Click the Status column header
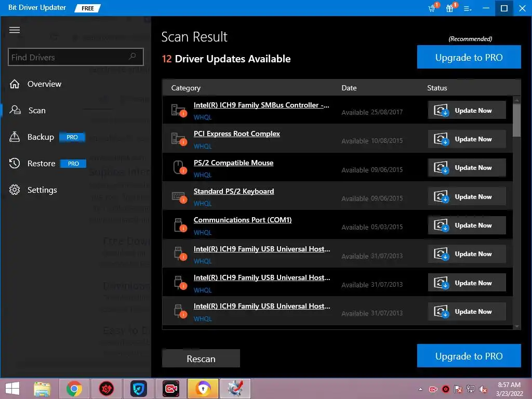Screen dimensions: 532x399 437,88
